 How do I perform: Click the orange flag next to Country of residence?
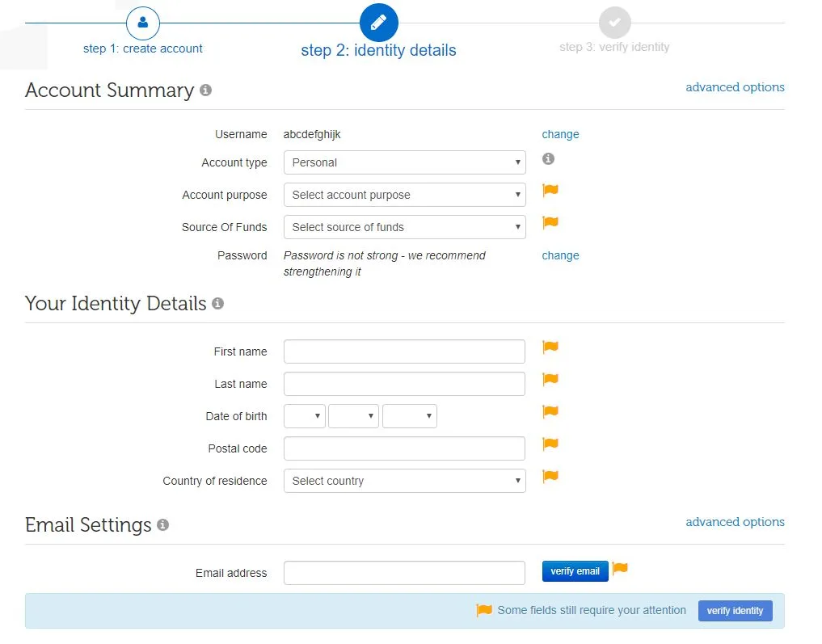550,477
